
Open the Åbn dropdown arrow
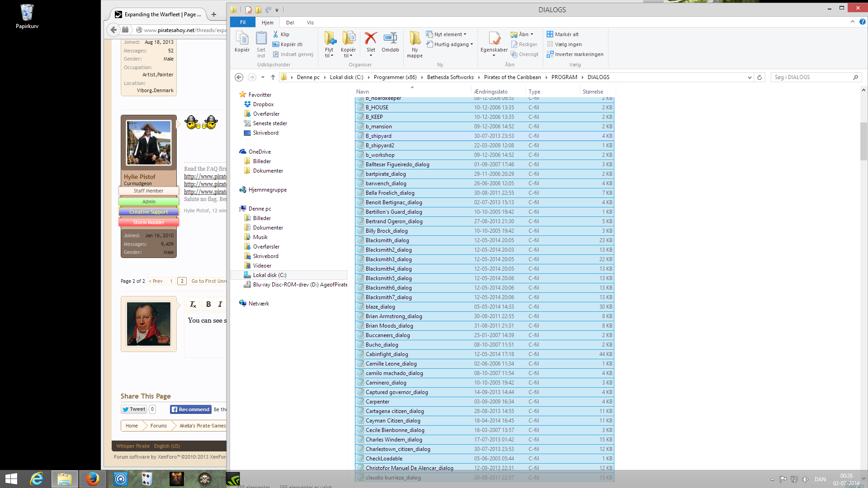tap(532, 34)
